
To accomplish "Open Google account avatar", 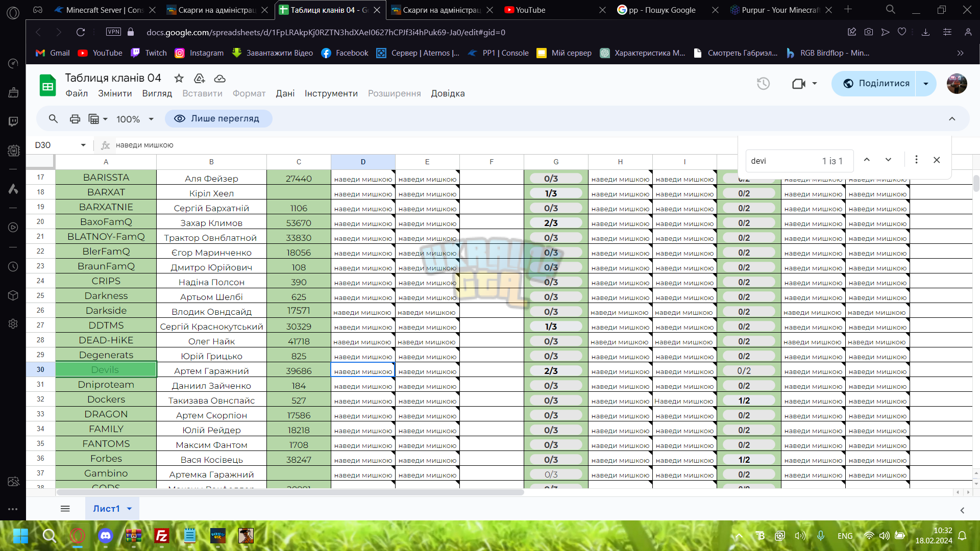I will pyautogui.click(x=957, y=84).
